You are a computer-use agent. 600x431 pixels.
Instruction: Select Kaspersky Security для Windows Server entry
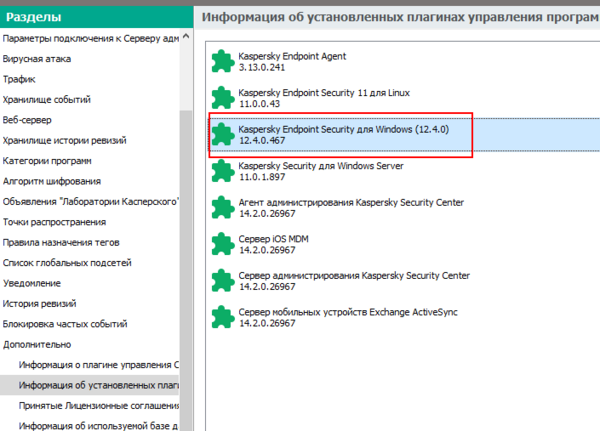pos(321,166)
